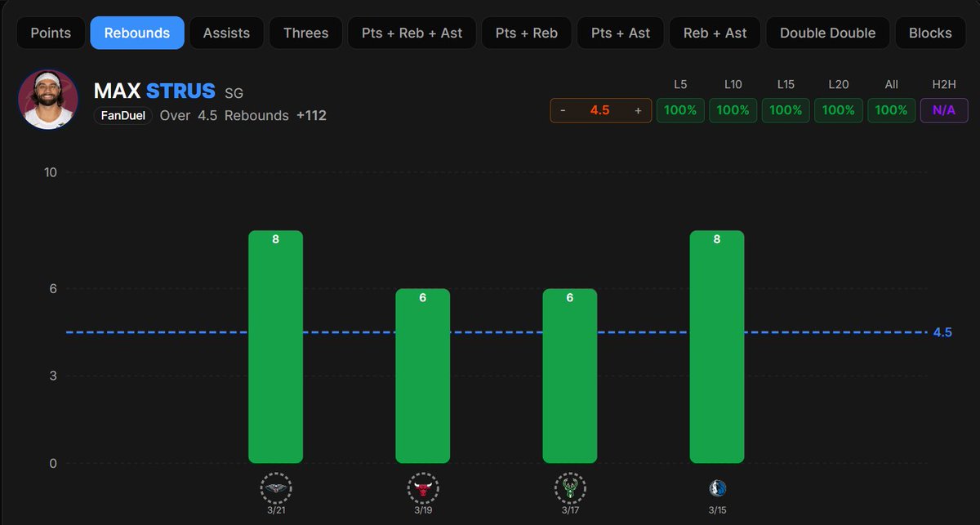This screenshot has height=525, width=980.
Task: Open the Pts + Reb + Ast tab
Action: coord(412,33)
